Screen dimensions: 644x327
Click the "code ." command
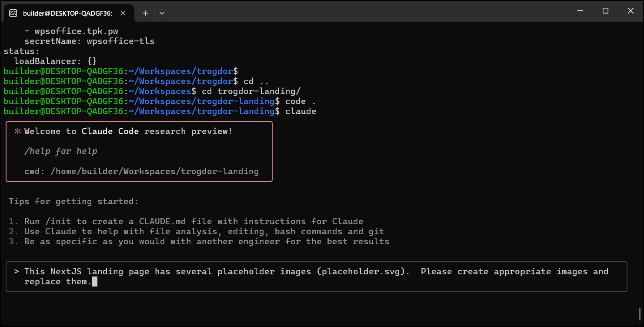point(300,102)
